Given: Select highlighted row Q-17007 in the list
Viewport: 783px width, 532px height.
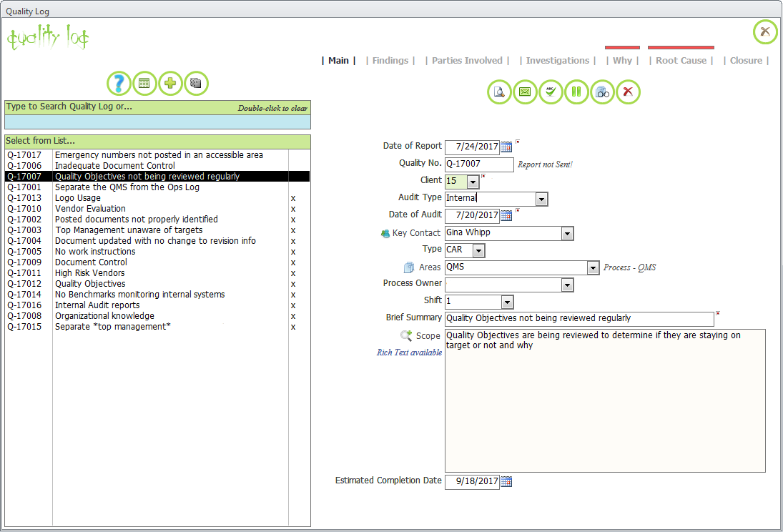Looking at the screenshot, I should 157,177.
